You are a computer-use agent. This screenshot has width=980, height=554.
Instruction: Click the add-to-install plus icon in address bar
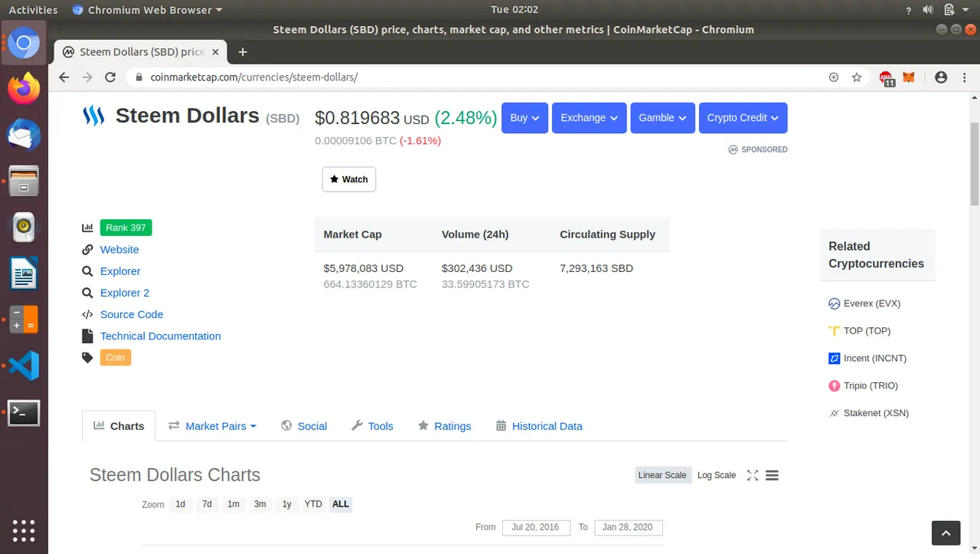click(x=834, y=77)
